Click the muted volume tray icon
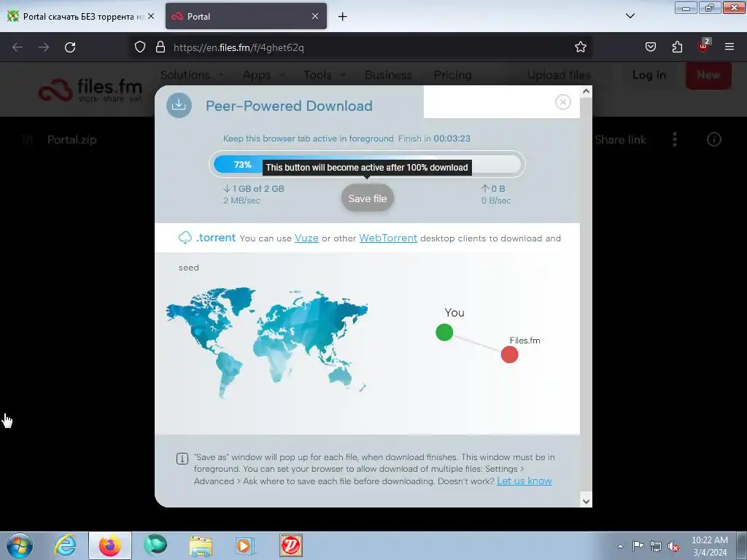The height and width of the screenshot is (560, 747). pyautogui.click(x=673, y=546)
